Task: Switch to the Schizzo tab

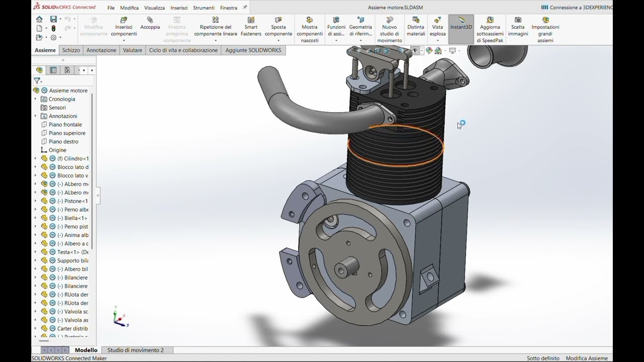Action: 71,50
